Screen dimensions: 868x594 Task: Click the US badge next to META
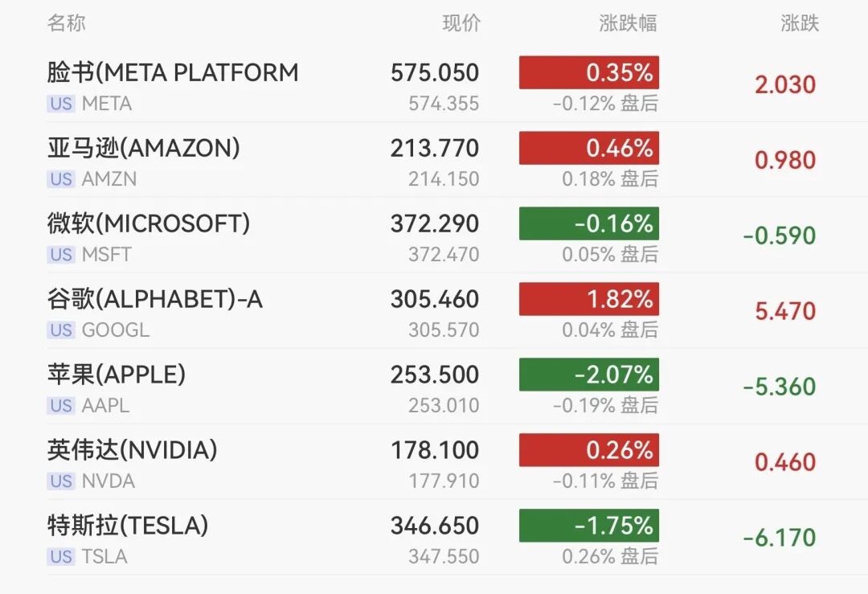[61, 104]
